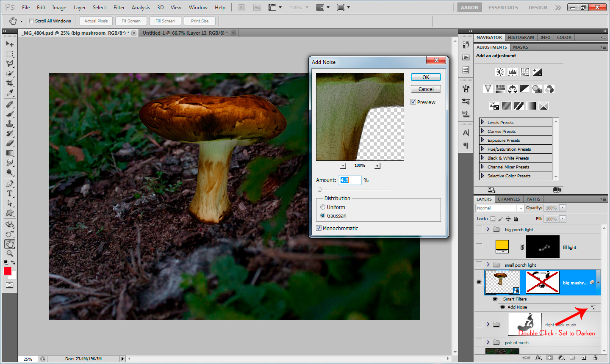Select the Uniform distribution option
Viewport: 610px width, 364px height.
[x=323, y=207]
